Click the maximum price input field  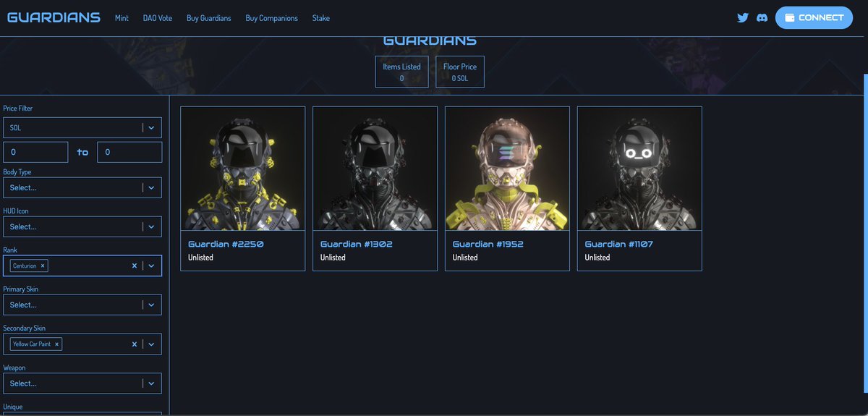click(129, 152)
